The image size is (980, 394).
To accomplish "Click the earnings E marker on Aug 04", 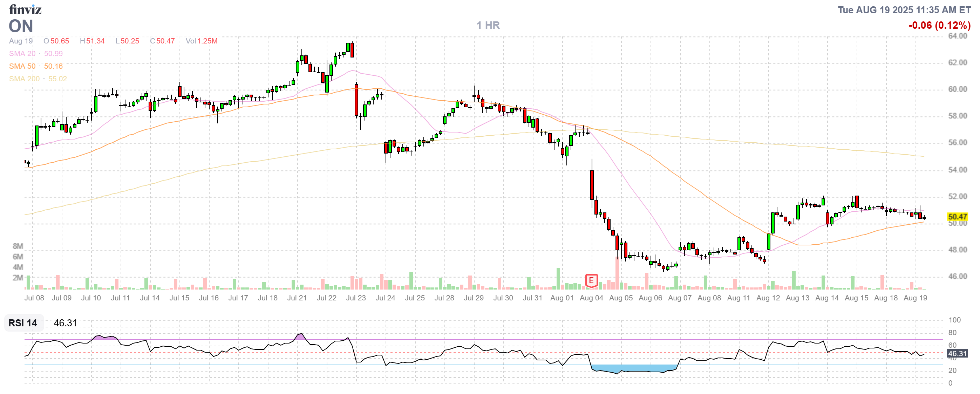I will click(591, 281).
